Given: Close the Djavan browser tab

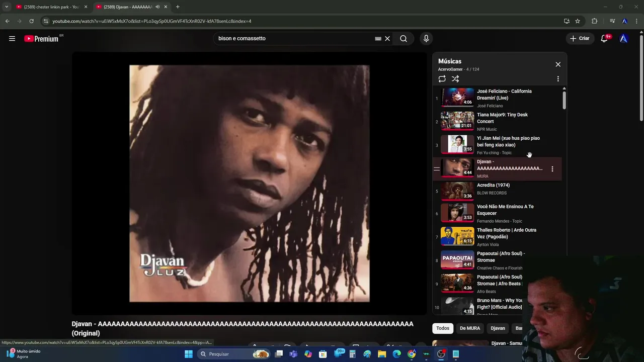Looking at the screenshot, I should pyautogui.click(x=166, y=7).
